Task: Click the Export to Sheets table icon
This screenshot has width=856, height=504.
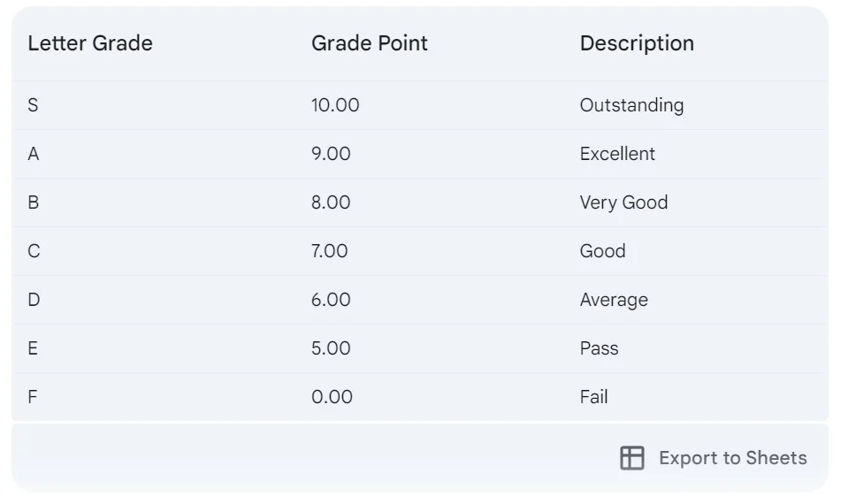Action: (631, 458)
